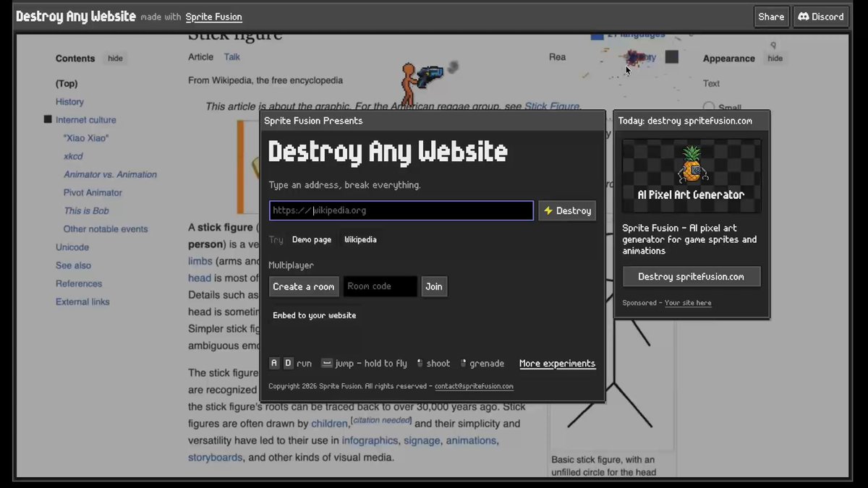The height and width of the screenshot is (488, 868).
Task: Click the contact@spritefusion.com email link
Action: point(474,386)
